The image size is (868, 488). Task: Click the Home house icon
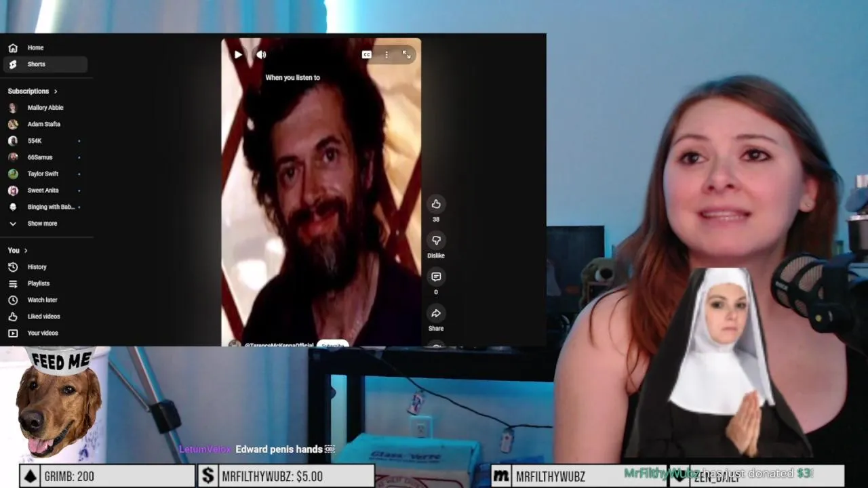click(x=13, y=48)
